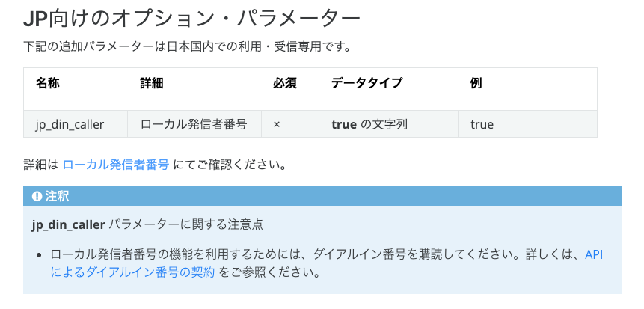Open the ローカル発信者番号 link
The image size is (644, 309).
click(116, 165)
